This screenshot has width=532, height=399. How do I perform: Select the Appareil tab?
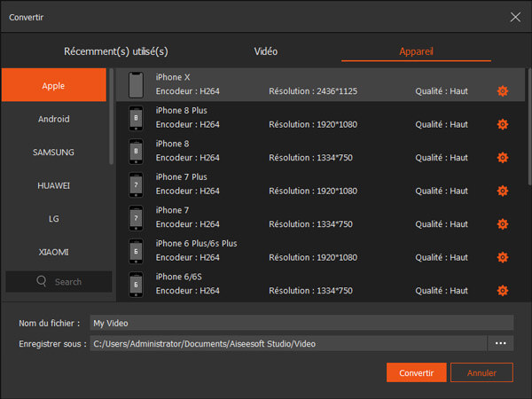click(415, 51)
